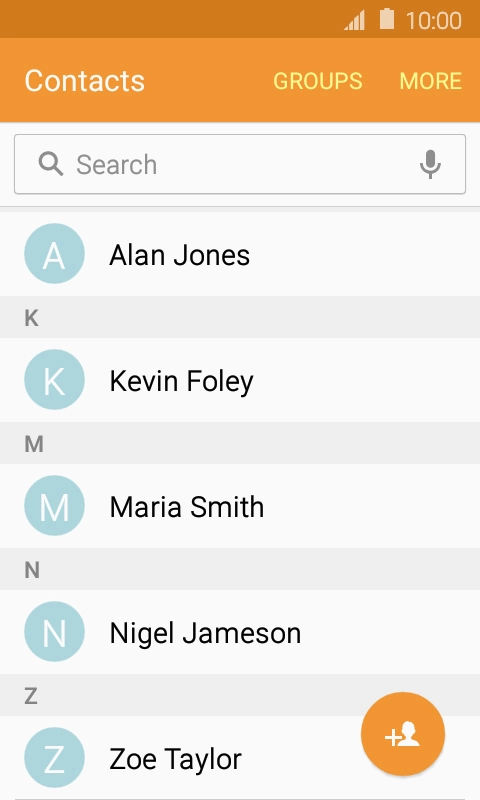Image resolution: width=480 pixels, height=800 pixels.
Task: Select the Nigel Jameson contact
Action: point(240,632)
